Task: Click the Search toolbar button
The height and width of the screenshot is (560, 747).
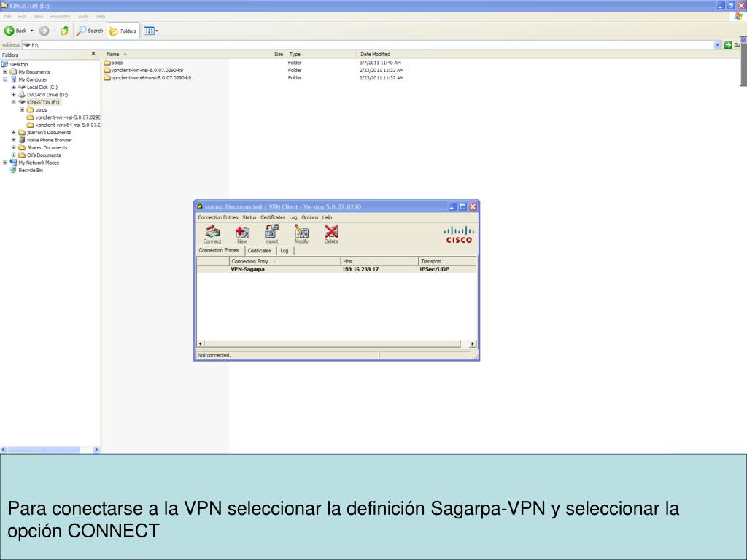Action: [x=90, y=31]
